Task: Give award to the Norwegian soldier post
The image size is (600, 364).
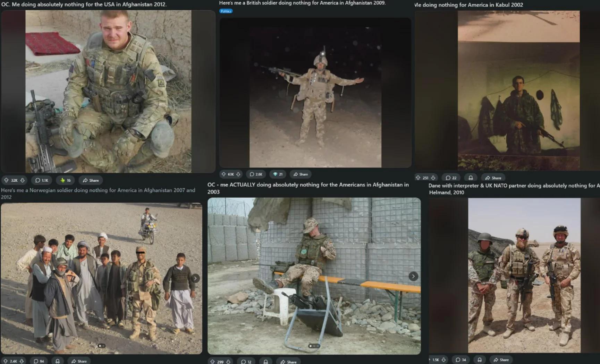Action: 58,361
